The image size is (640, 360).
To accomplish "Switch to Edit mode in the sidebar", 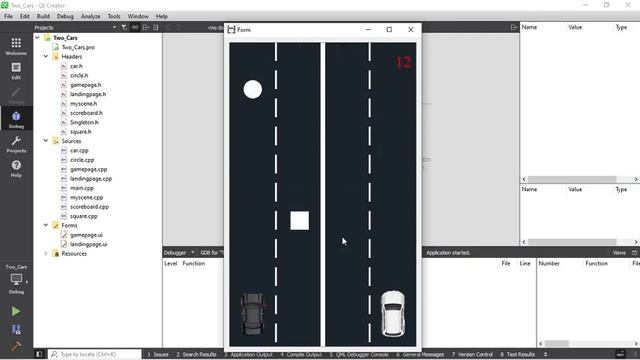I will (16, 70).
